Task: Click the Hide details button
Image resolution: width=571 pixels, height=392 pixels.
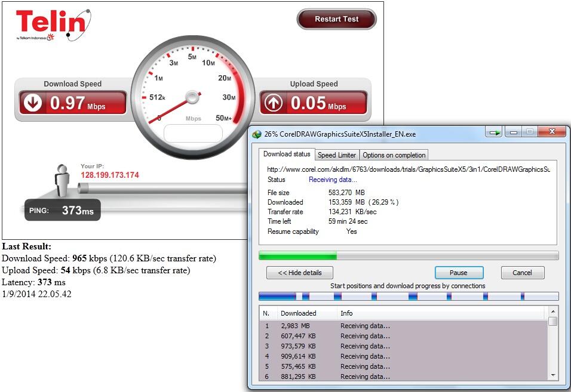Action: point(300,273)
